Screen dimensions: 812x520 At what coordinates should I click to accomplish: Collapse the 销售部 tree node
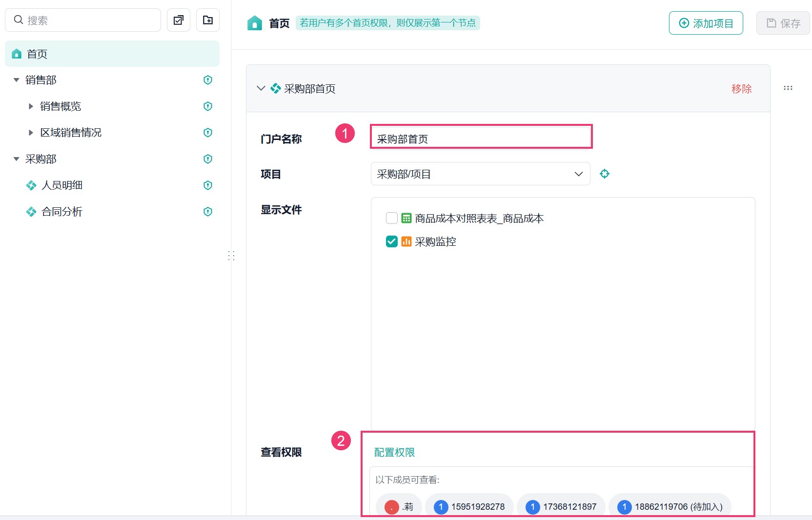pyautogui.click(x=17, y=80)
